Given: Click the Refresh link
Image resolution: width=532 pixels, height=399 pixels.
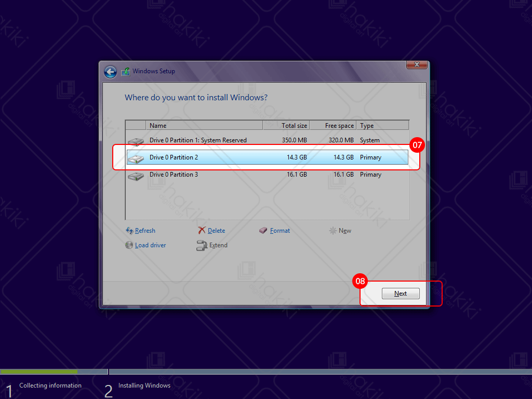Looking at the screenshot, I should click(145, 231).
